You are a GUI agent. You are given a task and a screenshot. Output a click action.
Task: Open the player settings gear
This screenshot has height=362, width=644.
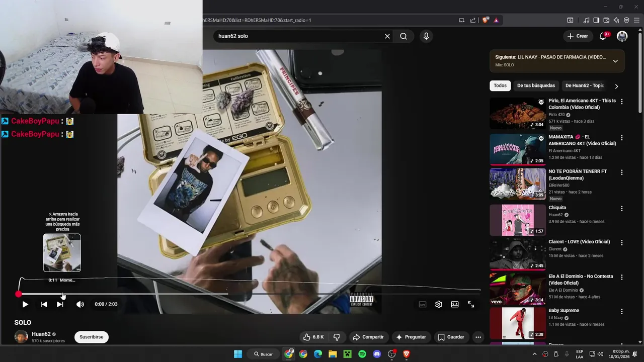(x=439, y=304)
